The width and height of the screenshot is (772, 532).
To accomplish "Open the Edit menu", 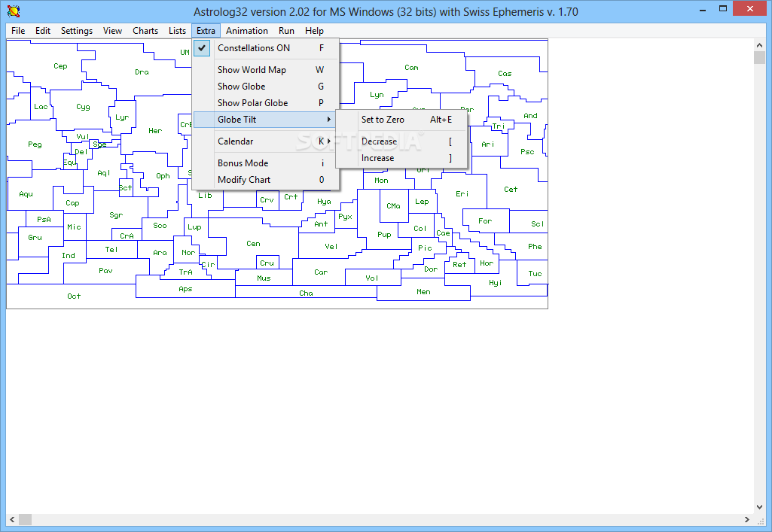I will tap(43, 31).
